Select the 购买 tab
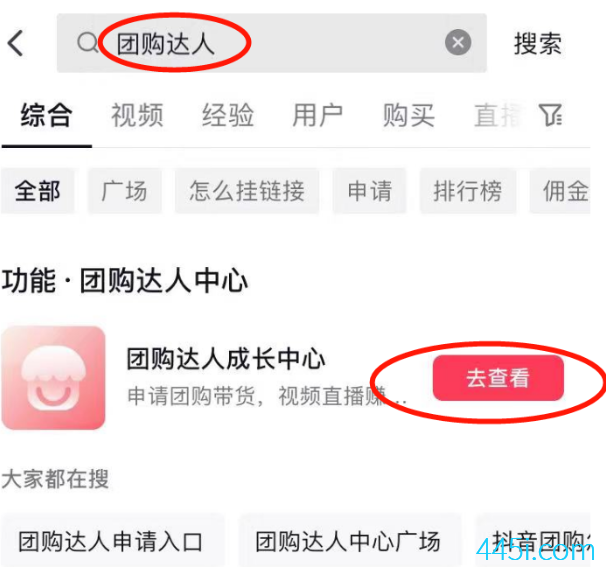Viewport: 606px width, 567px height. (409, 115)
